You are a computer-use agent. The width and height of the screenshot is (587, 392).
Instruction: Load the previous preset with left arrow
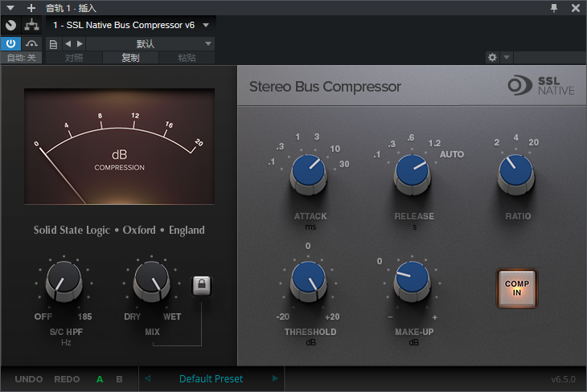pyautogui.click(x=68, y=43)
